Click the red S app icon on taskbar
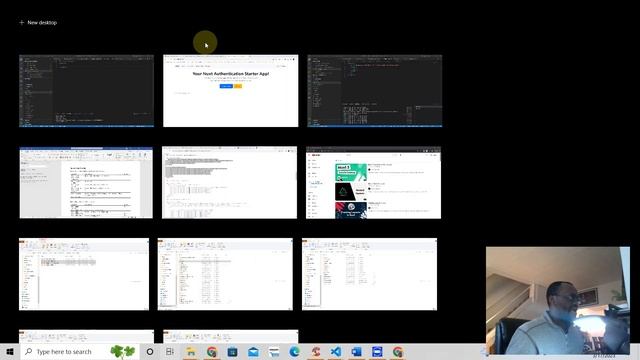Image resolution: width=640 pixels, height=360 pixels. (x=315, y=351)
